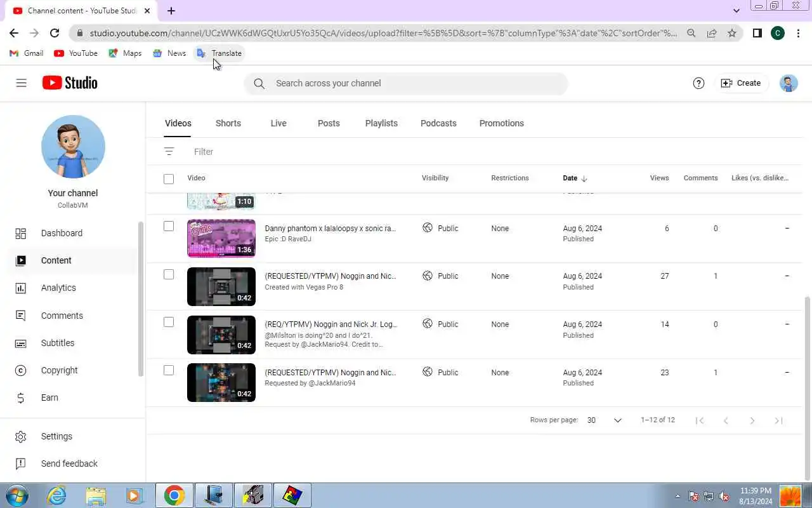This screenshot has width=812, height=508.
Task: Go to the last page arrow
Action: [x=778, y=420]
